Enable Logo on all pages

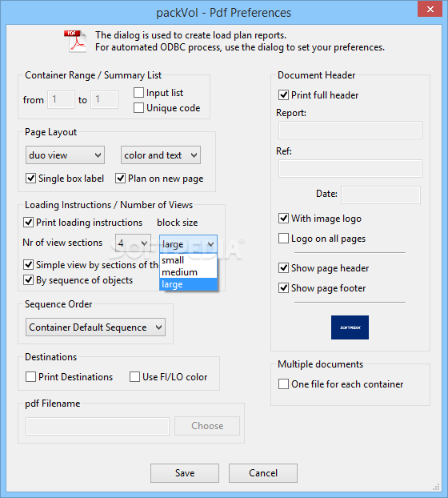tap(283, 239)
